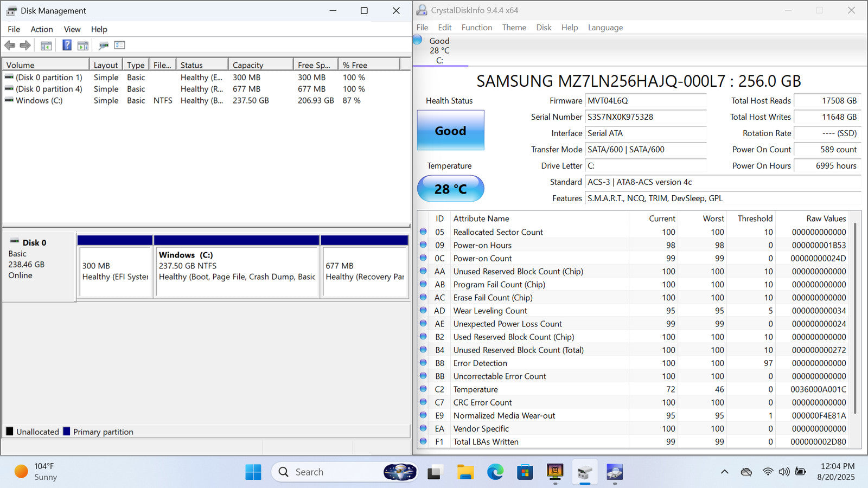Open the blue Help toolbar icon
Viewport: 868px width, 488px height.
point(67,46)
